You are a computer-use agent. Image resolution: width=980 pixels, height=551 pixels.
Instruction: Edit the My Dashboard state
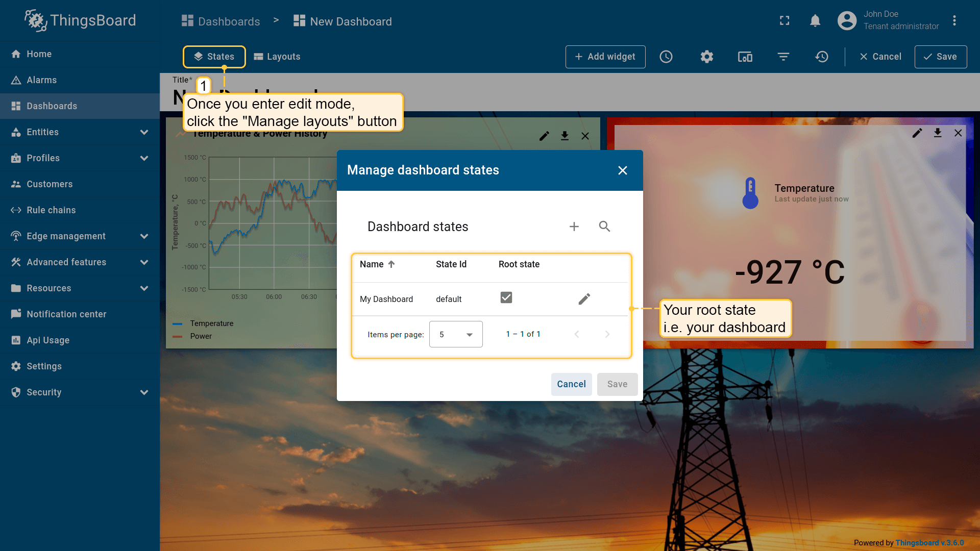(x=584, y=299)
